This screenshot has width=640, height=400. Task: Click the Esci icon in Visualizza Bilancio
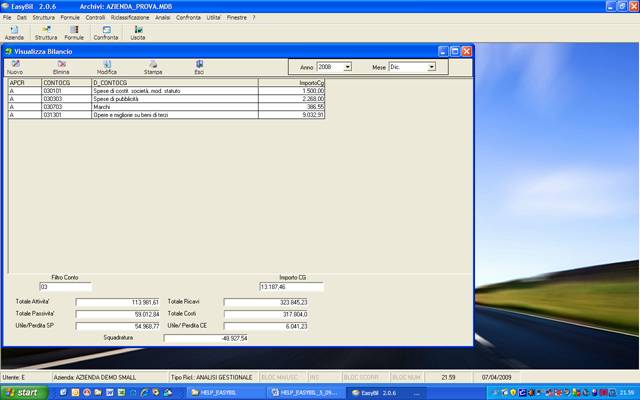[199, 67]
